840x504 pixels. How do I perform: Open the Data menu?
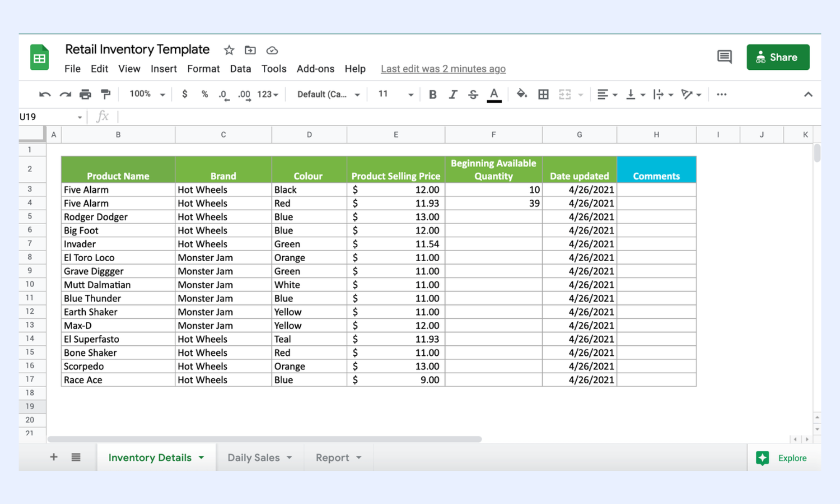pyautogui.click(x=241, y=69)
